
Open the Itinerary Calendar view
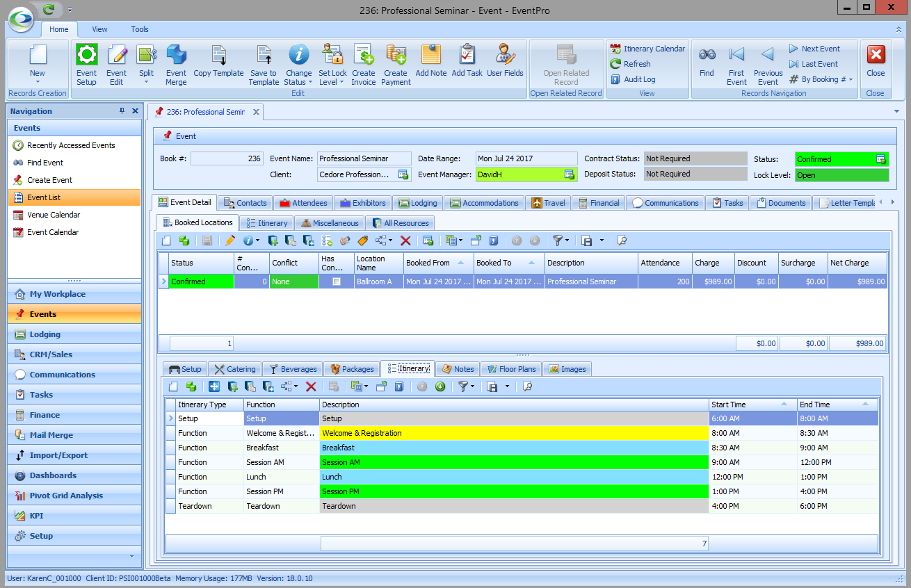tap(647, 49)
